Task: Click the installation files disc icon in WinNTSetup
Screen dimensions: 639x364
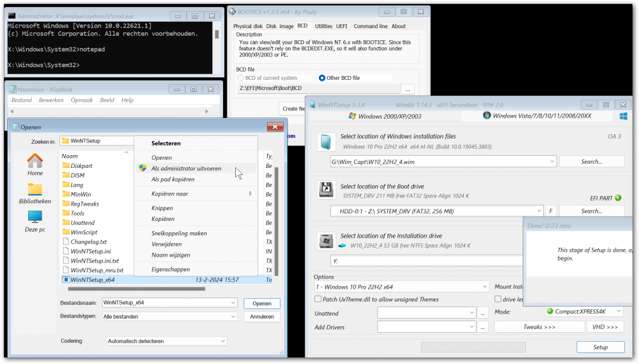Action: (x=326, y=142)
